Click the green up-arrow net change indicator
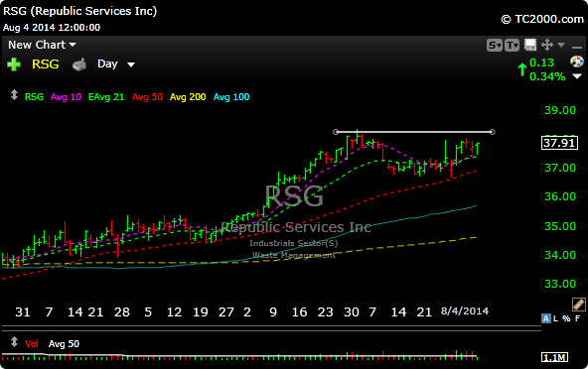This screenshot has width=588, height=369. [x=522, y=69]
